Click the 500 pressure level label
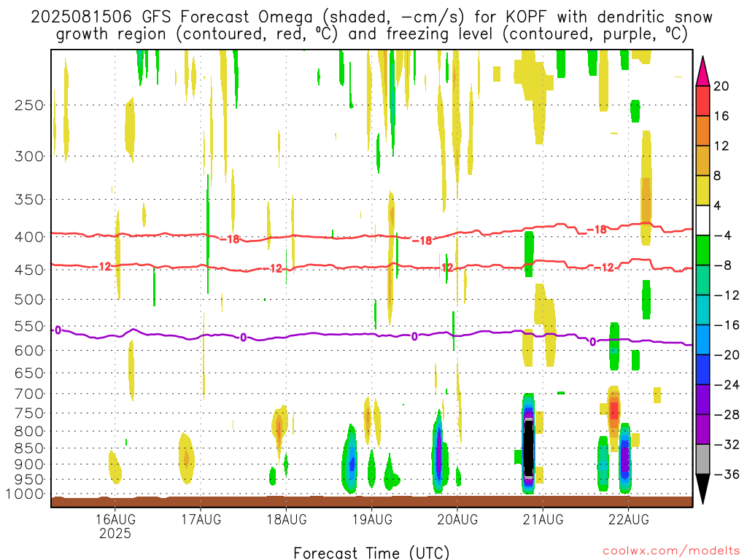 [29, 300]
